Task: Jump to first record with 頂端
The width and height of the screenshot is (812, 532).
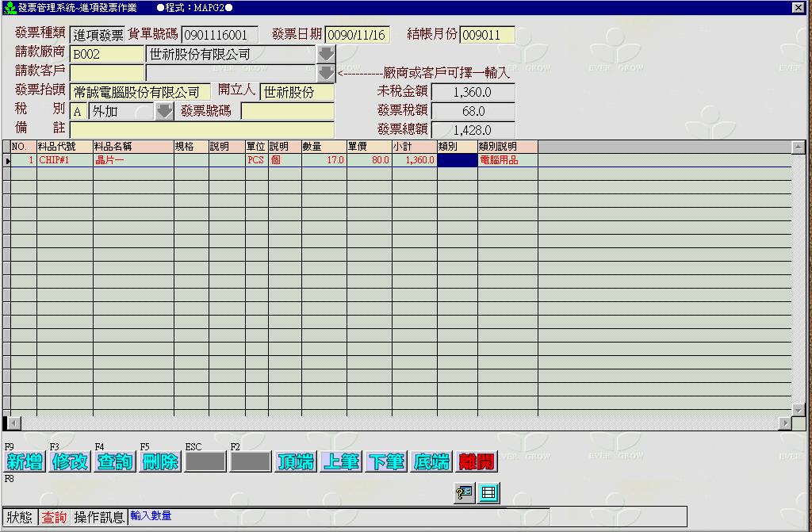Action: (296, 461)
